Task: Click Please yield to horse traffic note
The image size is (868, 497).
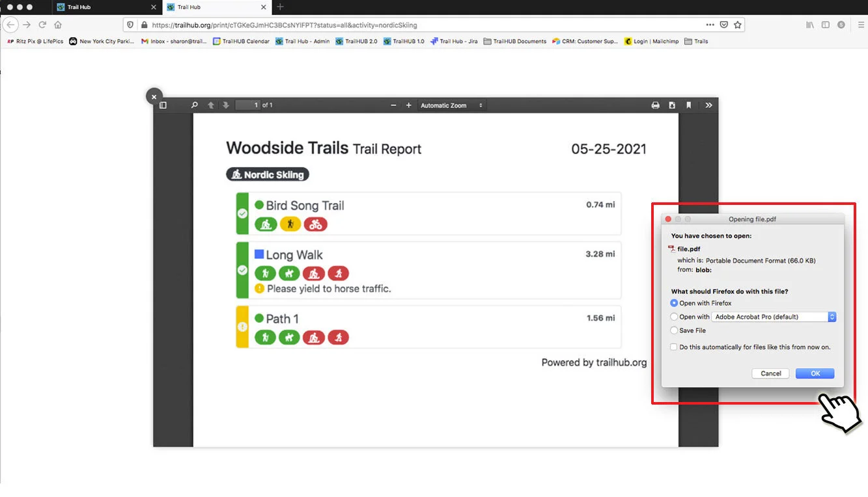Action: [329, 289]
